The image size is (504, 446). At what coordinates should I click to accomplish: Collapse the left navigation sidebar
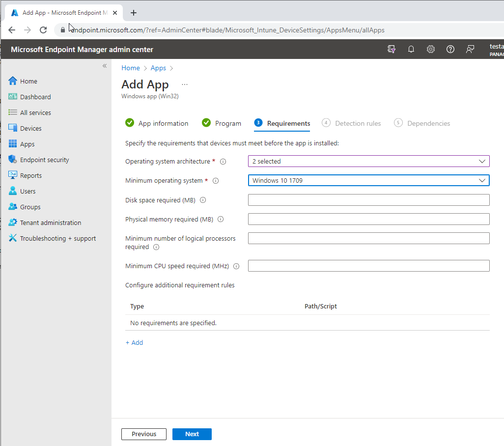click(104, 66)
